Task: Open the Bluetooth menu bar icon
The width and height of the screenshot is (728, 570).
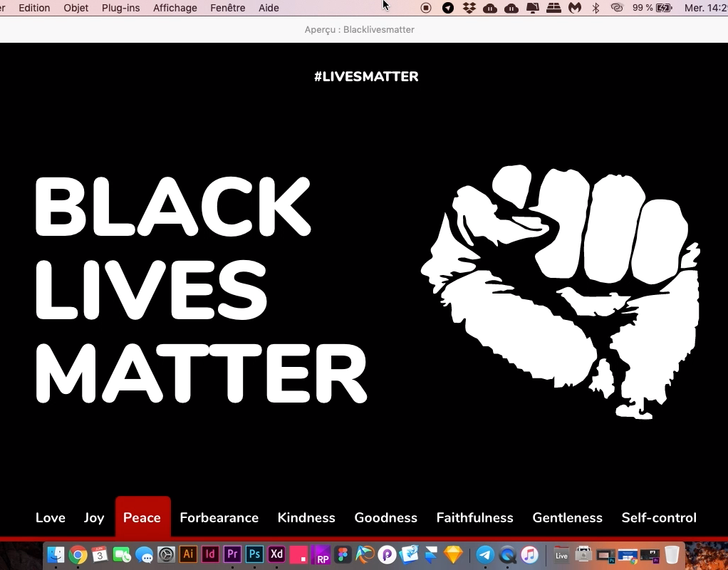Action: [x=596, y=8]
